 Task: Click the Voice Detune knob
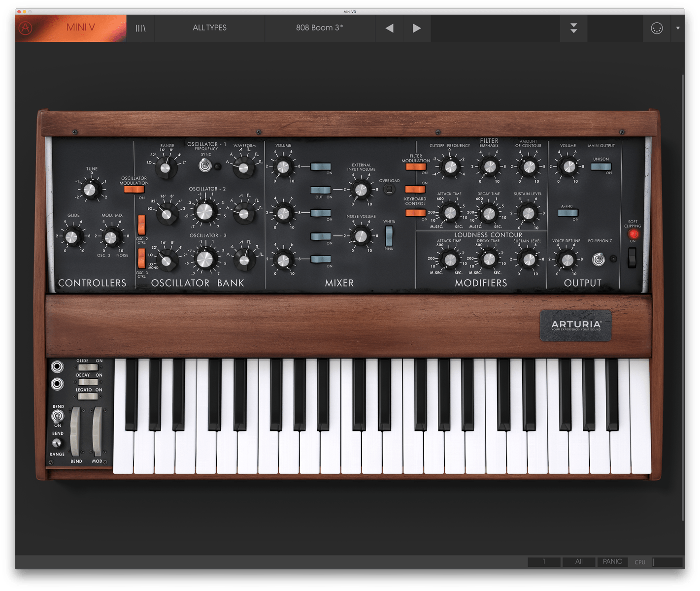click(x=567, y=259)
